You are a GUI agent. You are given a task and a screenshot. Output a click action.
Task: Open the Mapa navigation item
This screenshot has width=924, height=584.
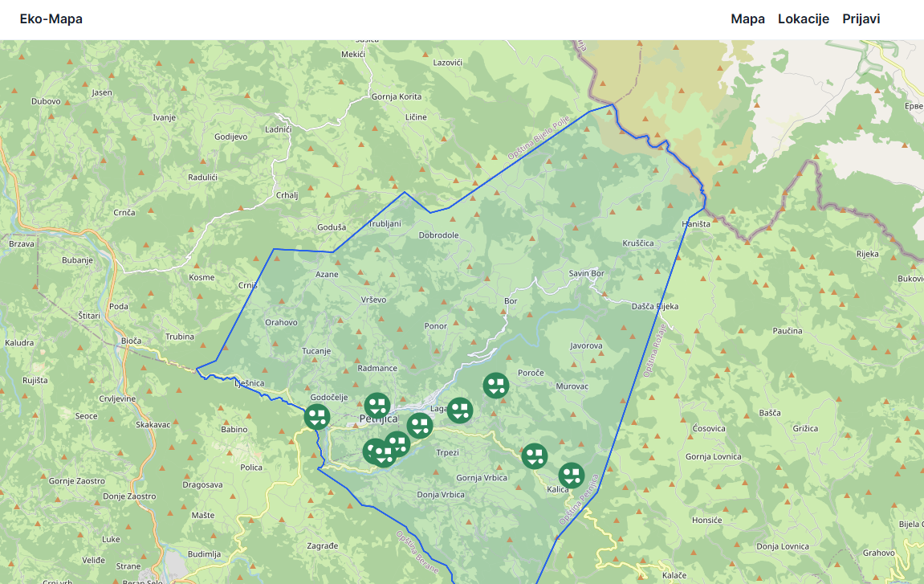747,19
